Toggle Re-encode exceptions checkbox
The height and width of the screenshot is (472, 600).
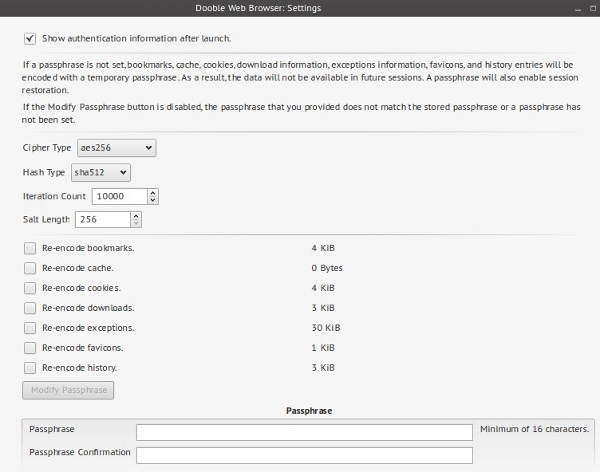(x=29, y=328)
